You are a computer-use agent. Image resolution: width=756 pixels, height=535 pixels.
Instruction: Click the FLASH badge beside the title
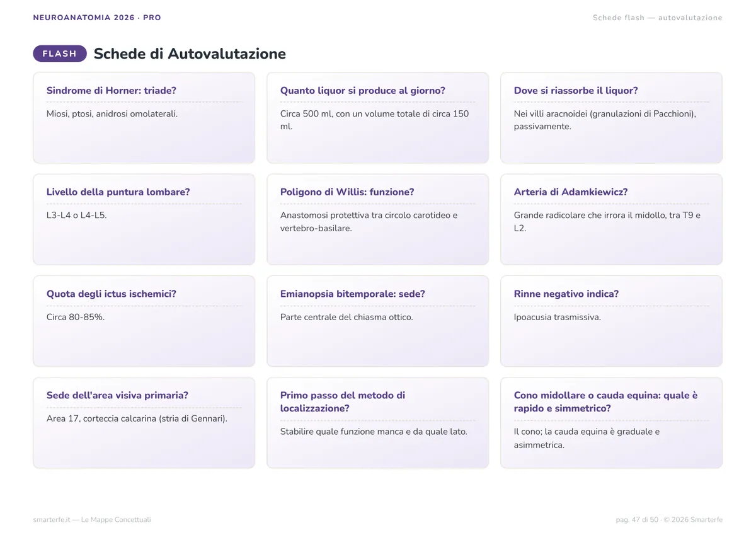[60, 54]
